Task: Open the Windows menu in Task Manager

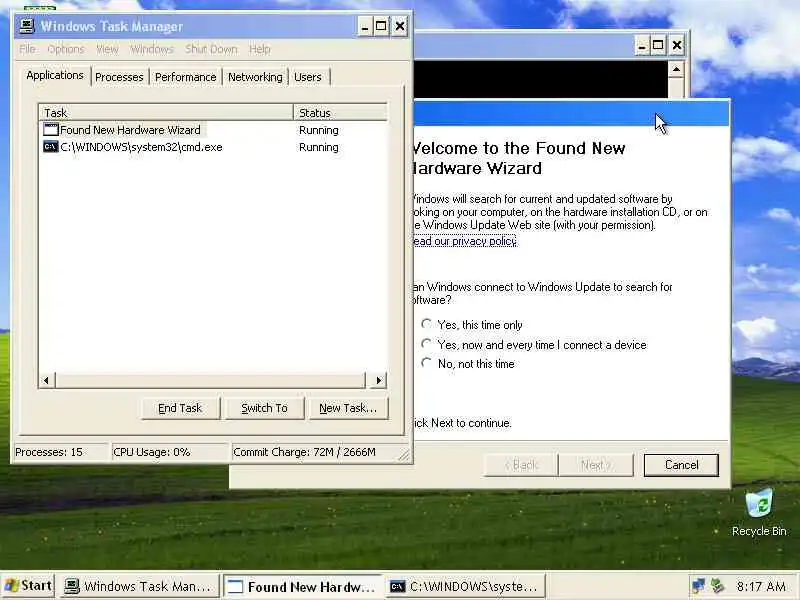Action: coord(152,49)
